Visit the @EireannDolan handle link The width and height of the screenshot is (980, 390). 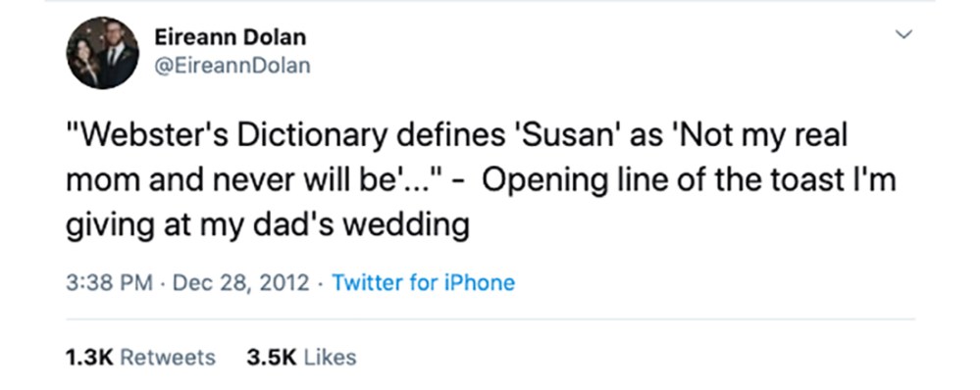click(232, 66)
